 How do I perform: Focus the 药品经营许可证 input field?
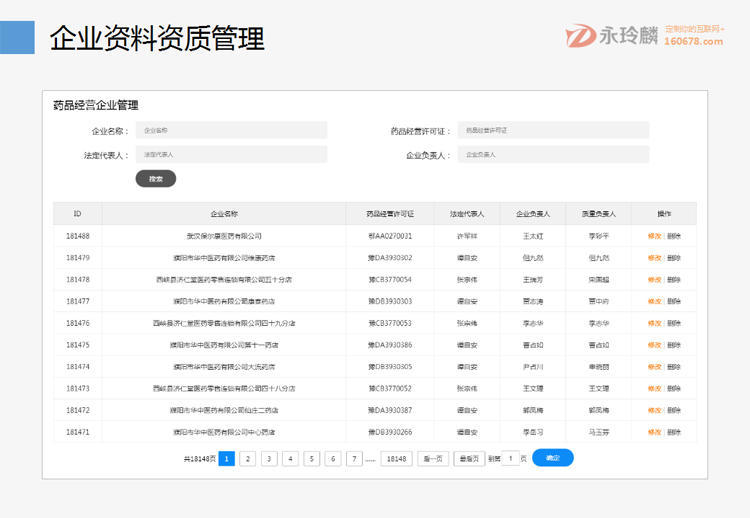553,130
